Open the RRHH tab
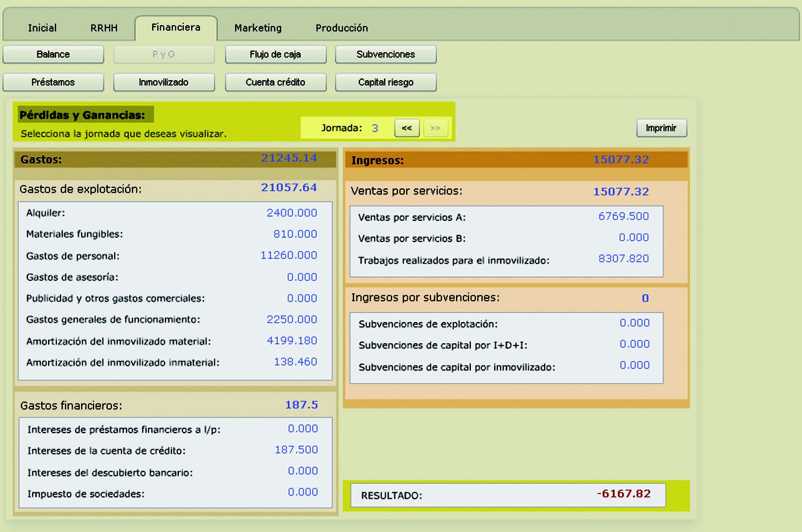The image size is (802, 532). 104,28
